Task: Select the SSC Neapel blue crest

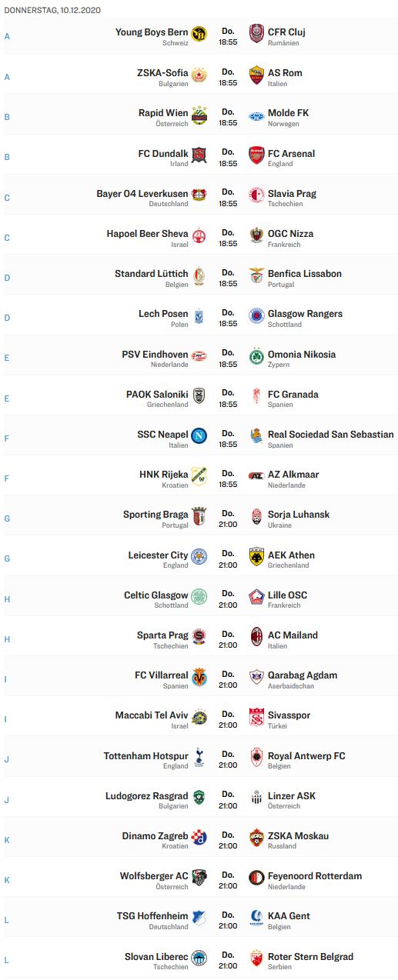Action: [199, 435]
